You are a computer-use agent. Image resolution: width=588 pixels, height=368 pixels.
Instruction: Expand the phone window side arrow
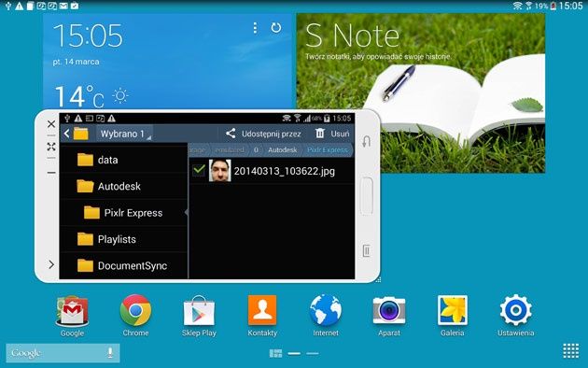pyautogui.click(x=51, y=264)
